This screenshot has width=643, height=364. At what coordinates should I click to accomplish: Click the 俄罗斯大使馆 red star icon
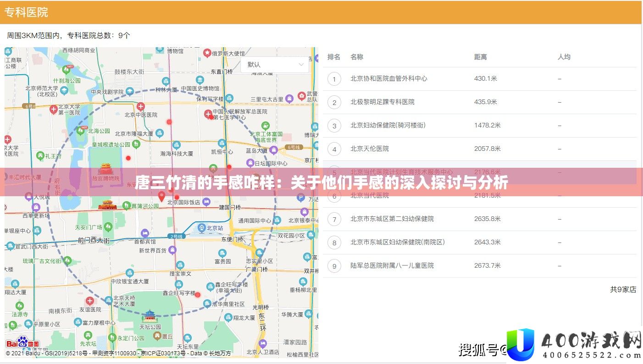click(207, 54)
